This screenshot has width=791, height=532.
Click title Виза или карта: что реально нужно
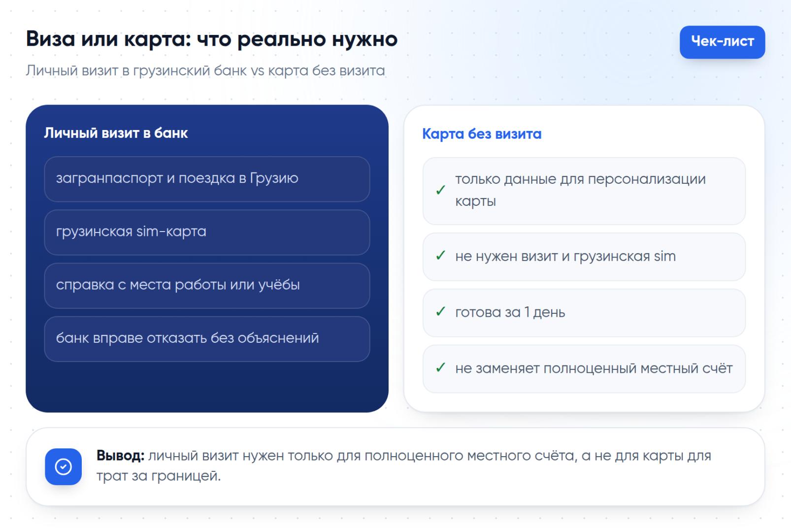click(212, 39)
